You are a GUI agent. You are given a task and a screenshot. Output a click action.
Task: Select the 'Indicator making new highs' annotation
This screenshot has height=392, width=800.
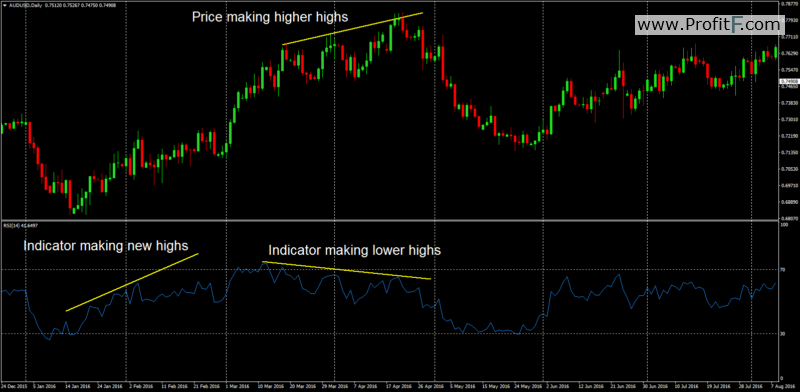(106, 246)
